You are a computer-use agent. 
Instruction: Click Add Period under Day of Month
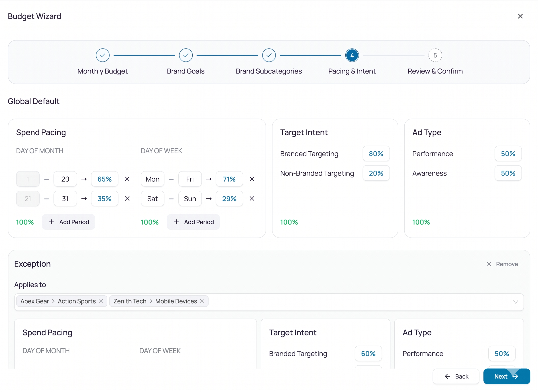click(68, 222)
